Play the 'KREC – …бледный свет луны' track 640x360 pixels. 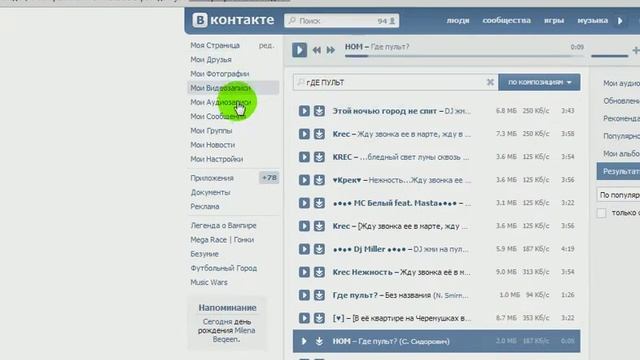pos(304,157)
